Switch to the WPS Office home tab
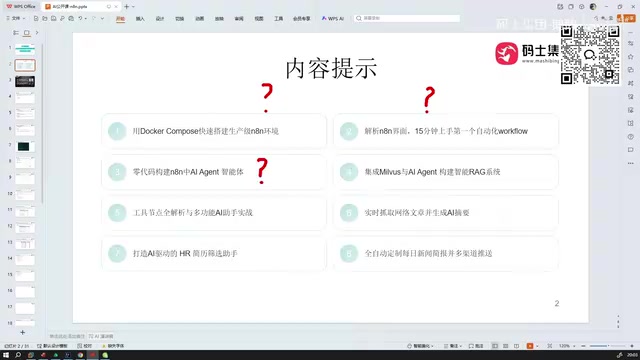The height and width of the screenshot is (360, 640). point(20,7)
